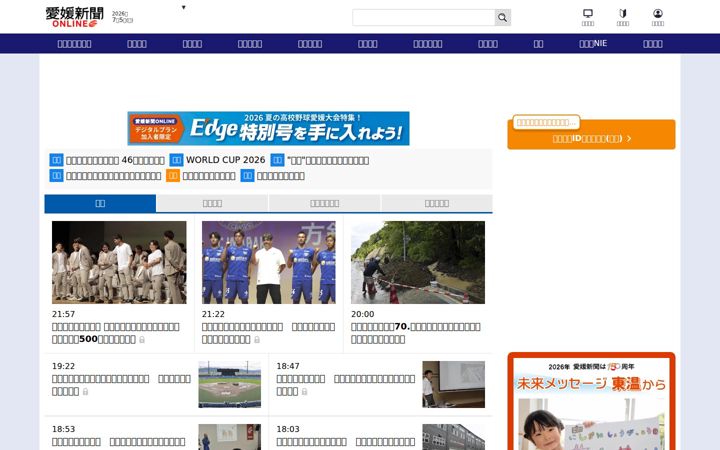Expand the small triangle dropdown near the date
Image resolution: width=720 pixels, height=450 pixels.
[x=183, y=7]
